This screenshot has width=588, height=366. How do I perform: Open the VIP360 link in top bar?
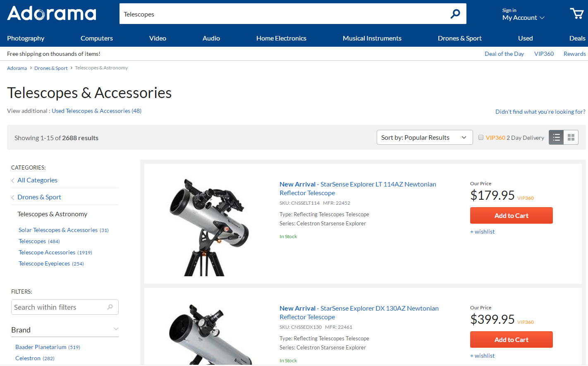coord(544,54)
